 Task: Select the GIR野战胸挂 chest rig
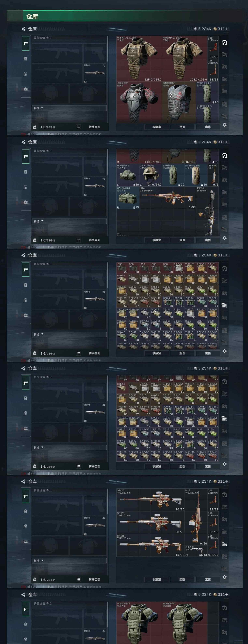tap(128, 175)
